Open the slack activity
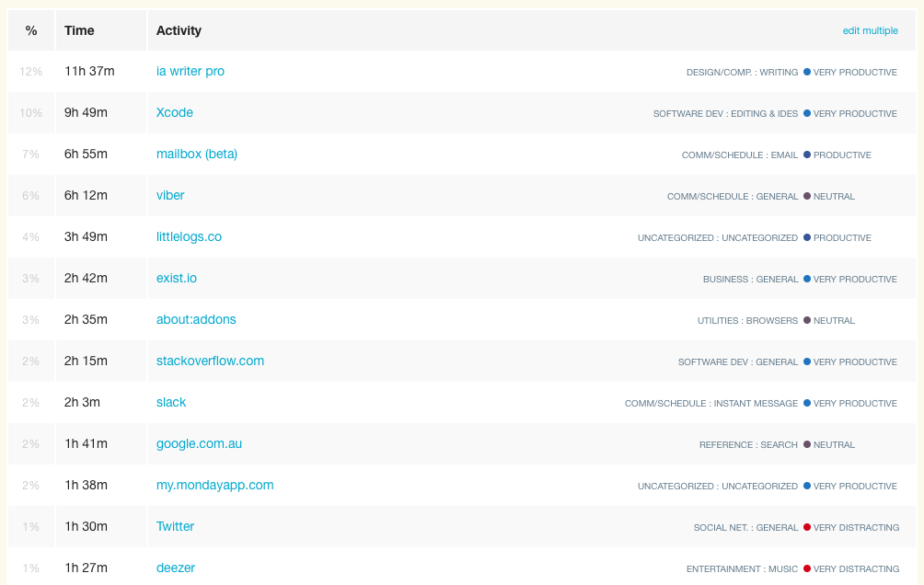The height and width of the screenshot is (585, 924). [171, 402]
